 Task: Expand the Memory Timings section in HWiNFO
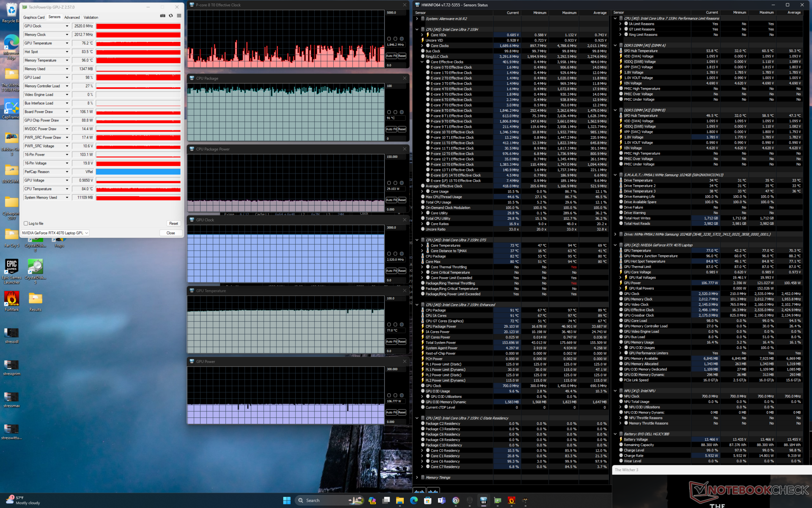[417, 478]
